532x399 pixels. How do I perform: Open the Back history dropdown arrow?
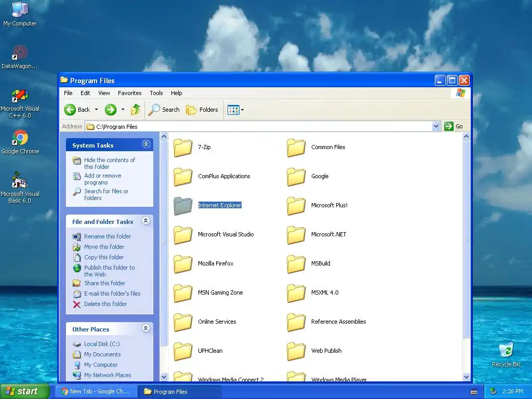(x=96, y=110)
